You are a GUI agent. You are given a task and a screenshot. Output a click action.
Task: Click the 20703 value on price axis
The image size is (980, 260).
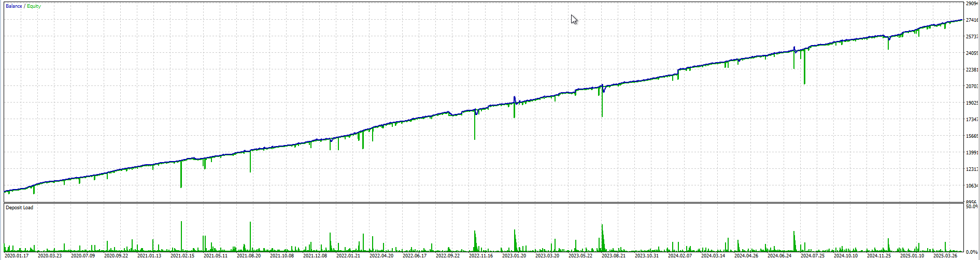[972, 86]
